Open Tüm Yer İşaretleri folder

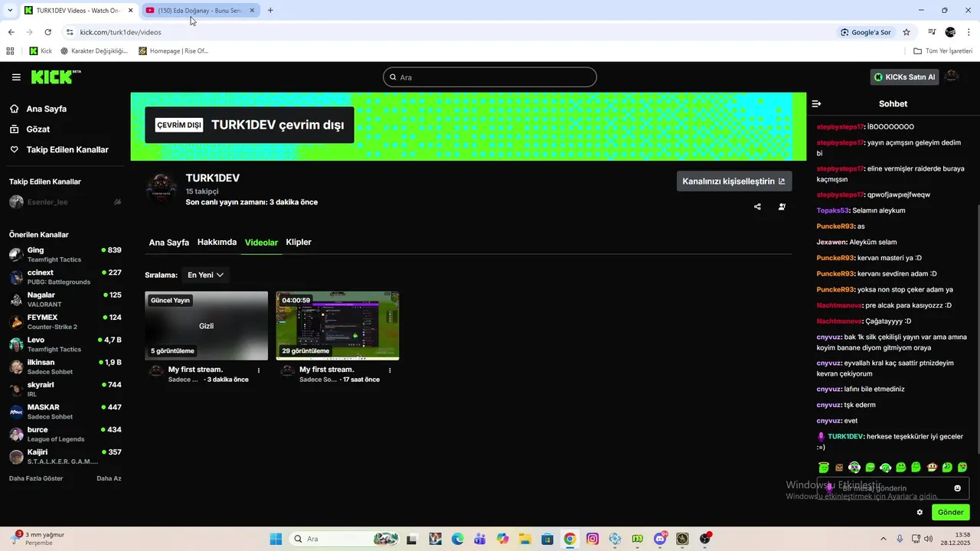(x=942, y=51)
